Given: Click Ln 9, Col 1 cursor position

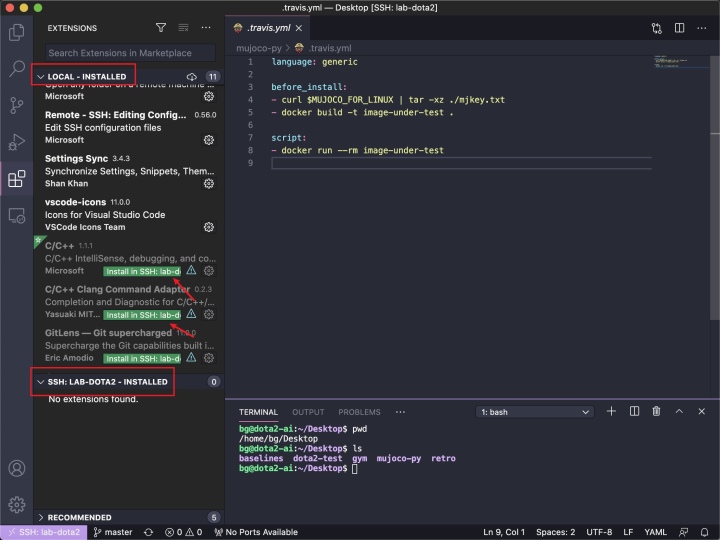Looking at the screenshot, I should [x=504, y=532].
